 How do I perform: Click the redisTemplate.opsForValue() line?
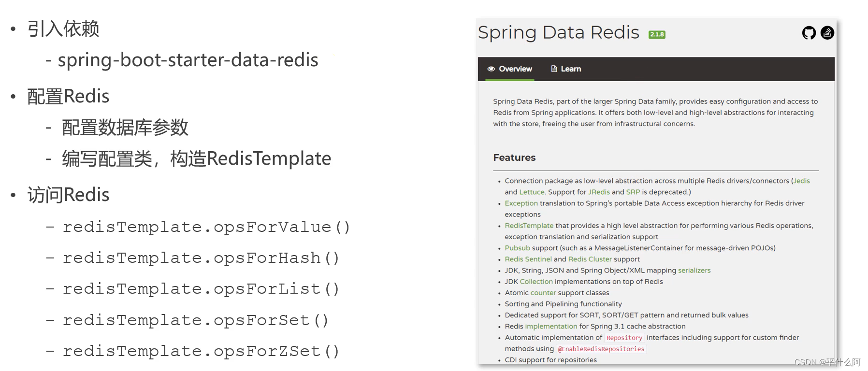coord(206,227)
